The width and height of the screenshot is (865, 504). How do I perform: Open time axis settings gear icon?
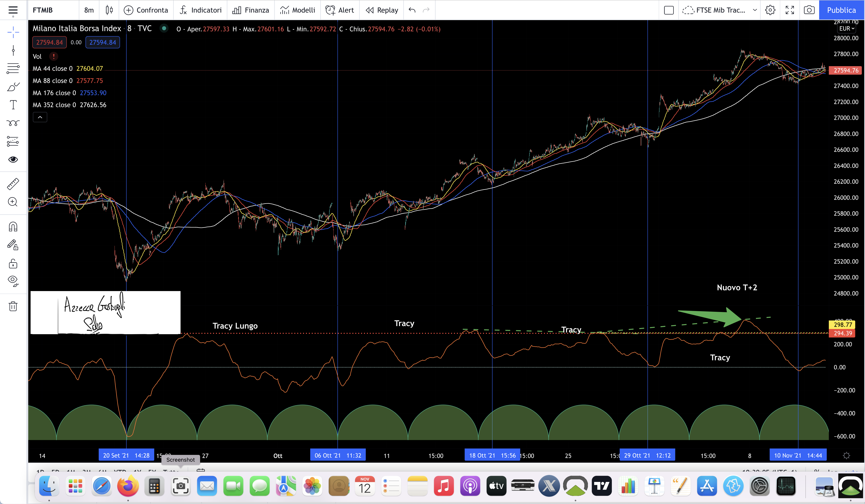[846, 456]
